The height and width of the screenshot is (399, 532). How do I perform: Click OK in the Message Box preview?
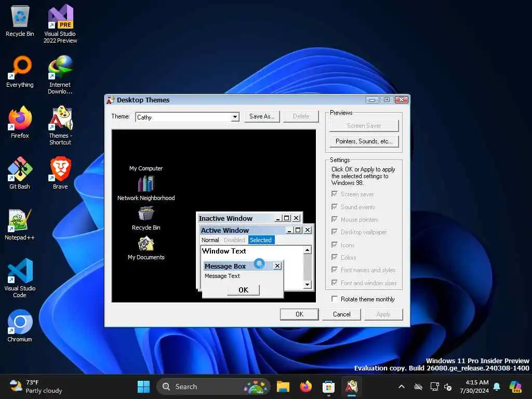243,290
